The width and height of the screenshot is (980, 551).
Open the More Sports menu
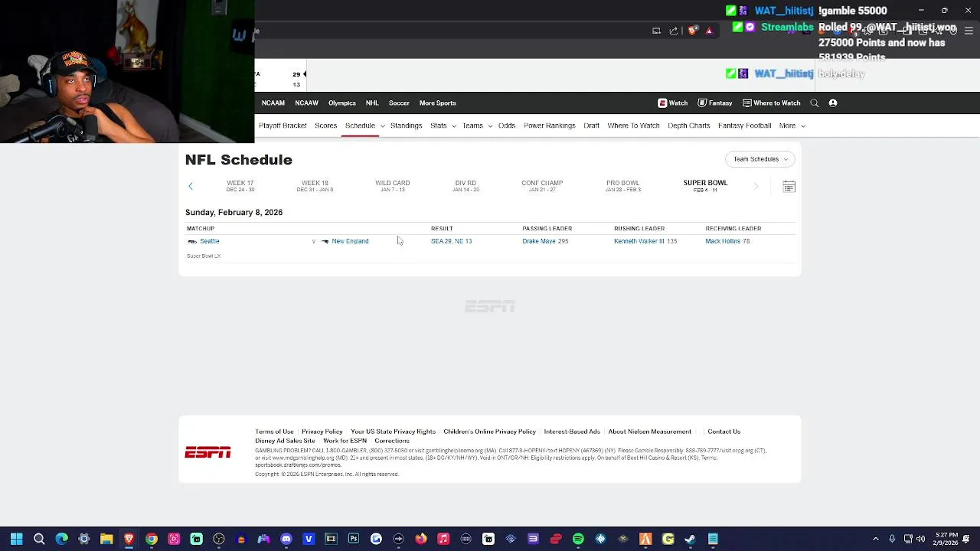tap(438, 103)
